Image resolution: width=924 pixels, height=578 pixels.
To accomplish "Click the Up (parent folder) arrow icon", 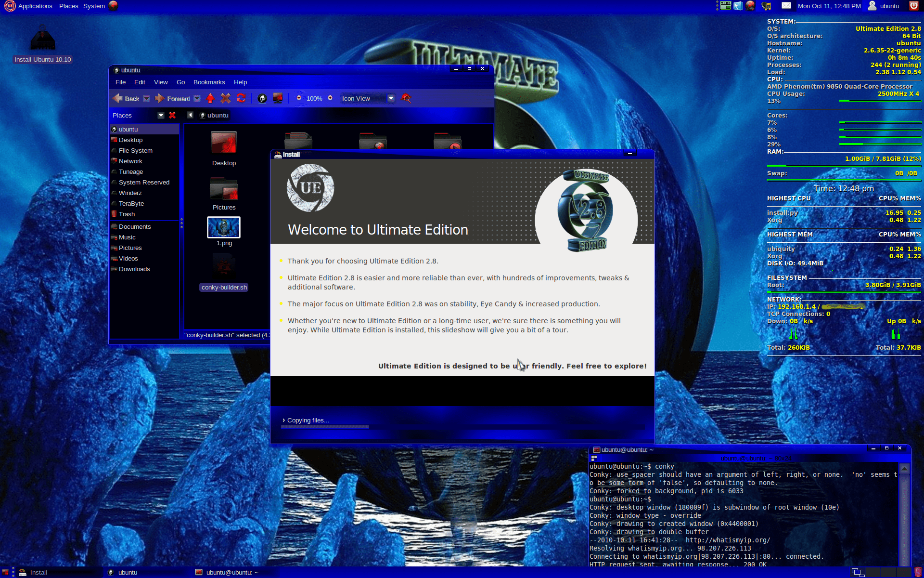I will click(x=210, y=98).
